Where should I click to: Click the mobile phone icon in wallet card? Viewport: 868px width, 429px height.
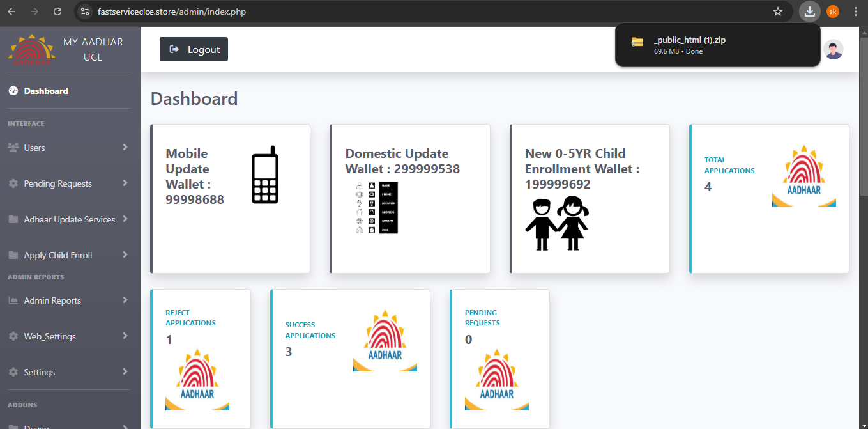click(264, 175)
